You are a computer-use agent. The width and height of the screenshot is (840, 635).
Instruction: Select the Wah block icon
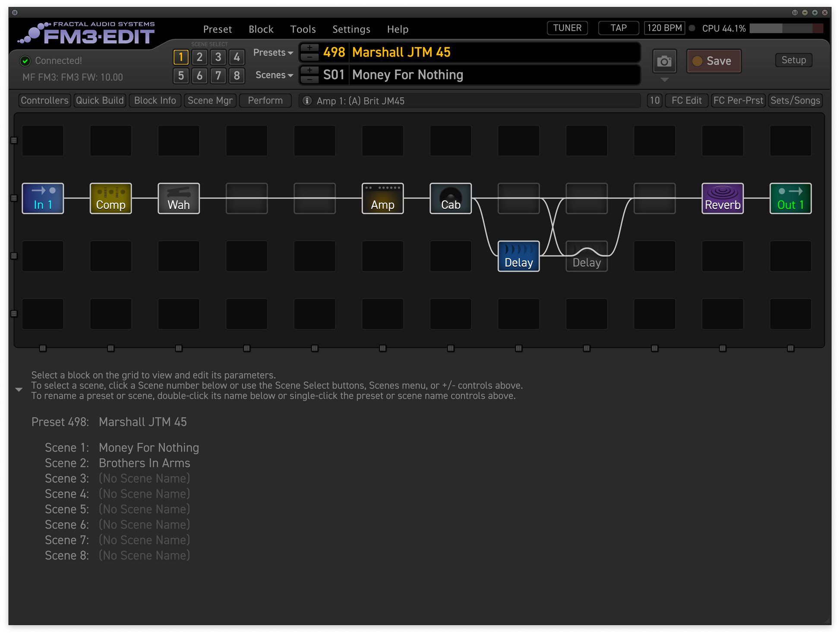tap(179, 198)
